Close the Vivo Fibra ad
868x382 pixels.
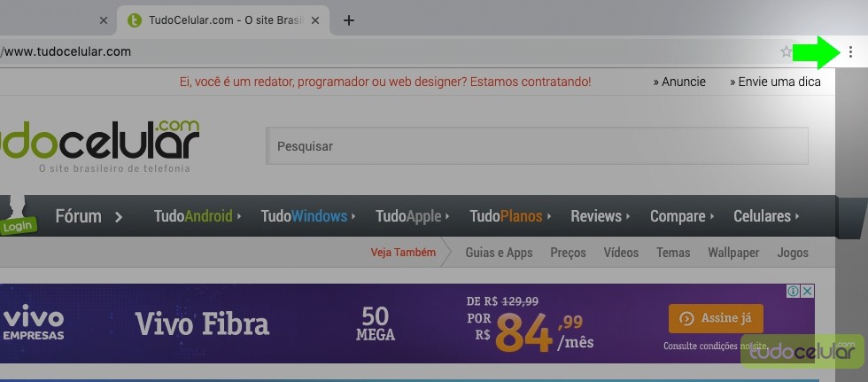tap(808, 291)
